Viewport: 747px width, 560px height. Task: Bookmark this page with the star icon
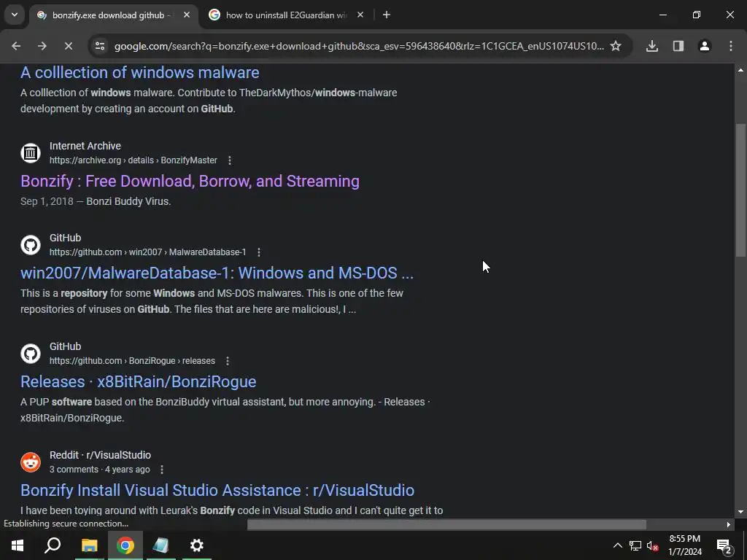point(616,46)
